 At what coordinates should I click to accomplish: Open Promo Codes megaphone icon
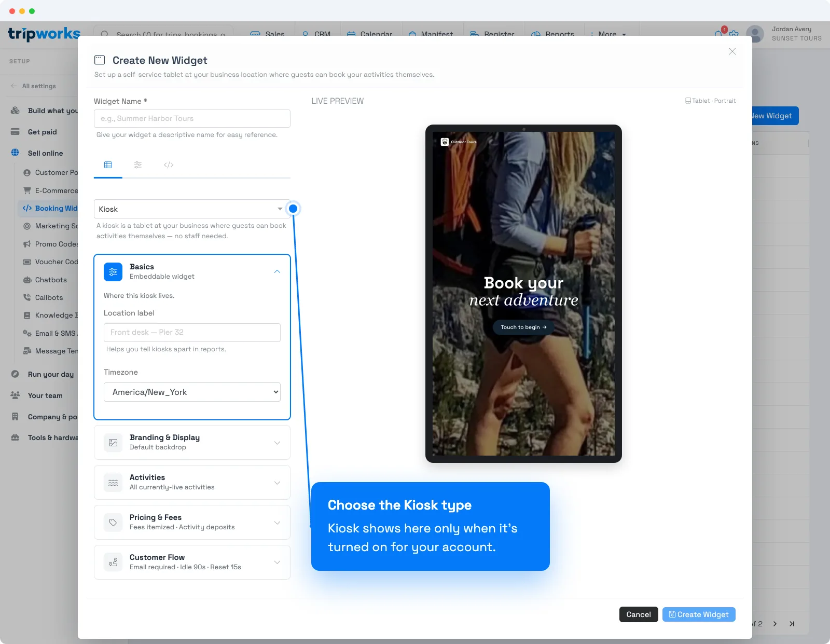(x=27, y=244)
